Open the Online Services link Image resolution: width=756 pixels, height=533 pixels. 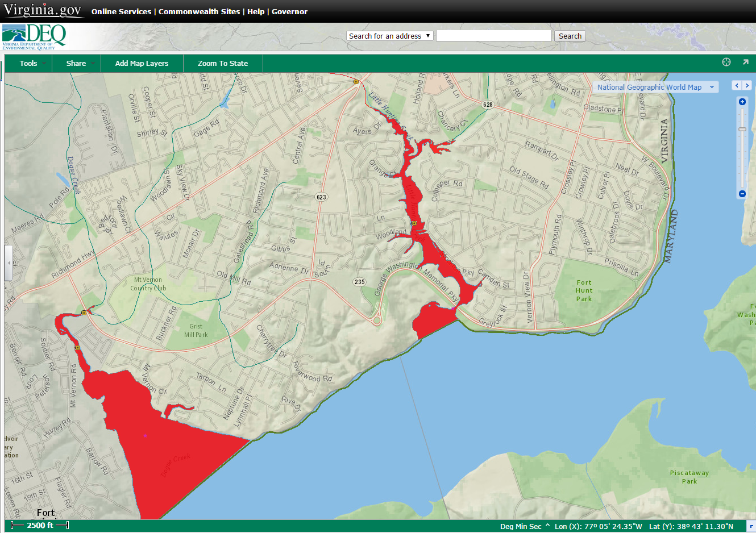click(x=121, y=11)
